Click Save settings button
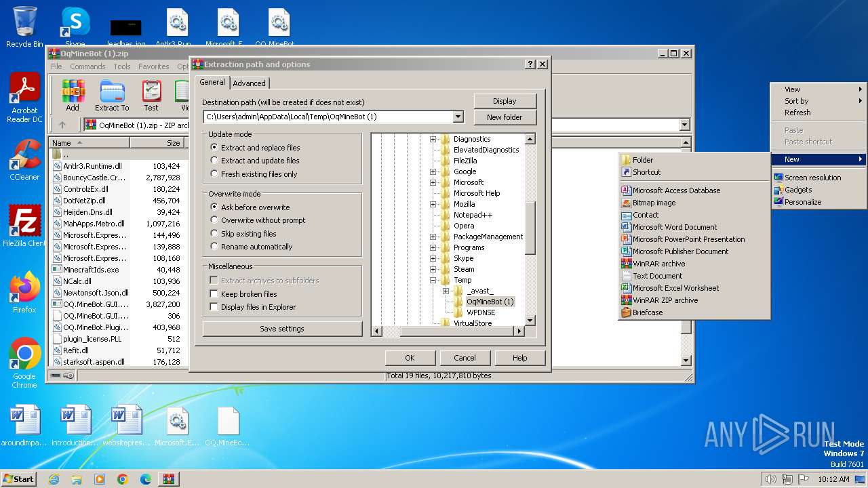Screen dimensions: 868x488 282,329
